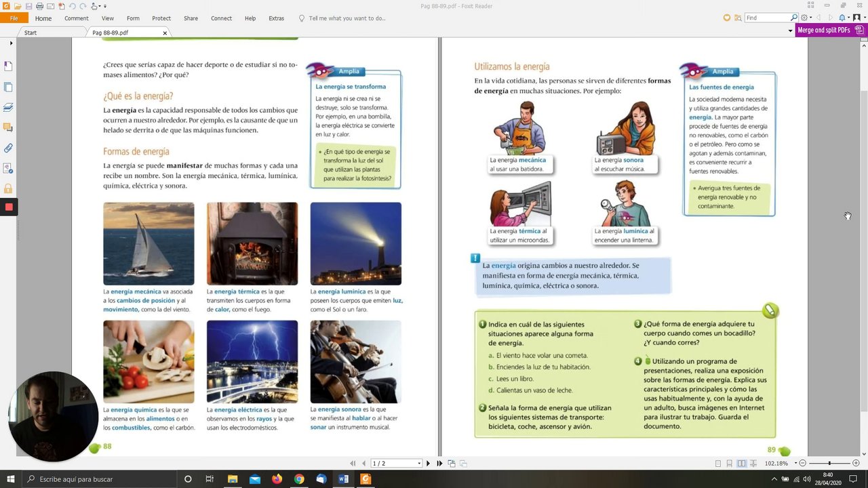868x488 pixels.
Task: Click the Print icon
Action: (x=39, y=6)
